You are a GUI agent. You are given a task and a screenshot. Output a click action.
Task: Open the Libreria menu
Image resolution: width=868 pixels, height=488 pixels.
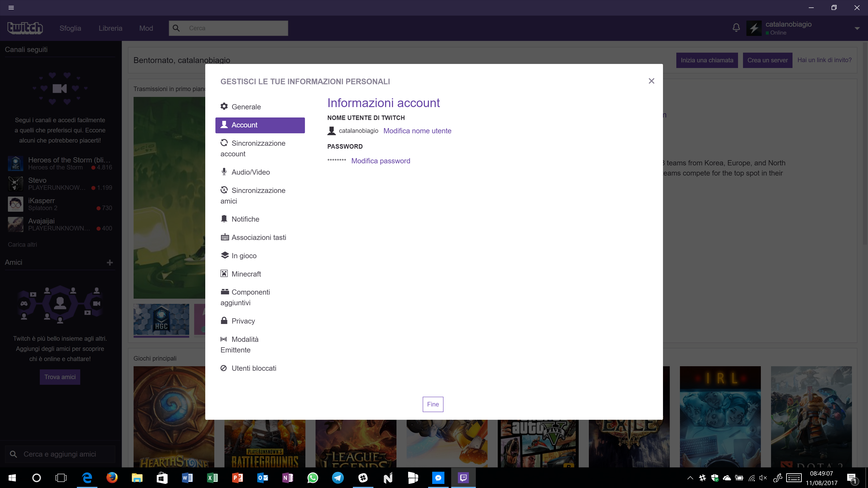(111, 28)
